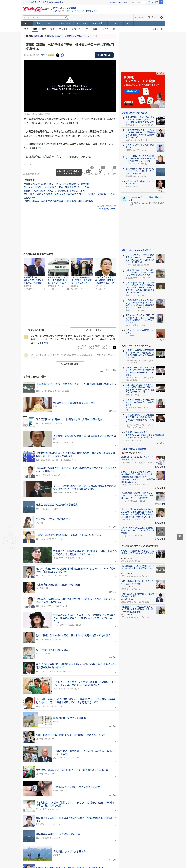Open トピックス一覧 link

(x=155, y=29)
